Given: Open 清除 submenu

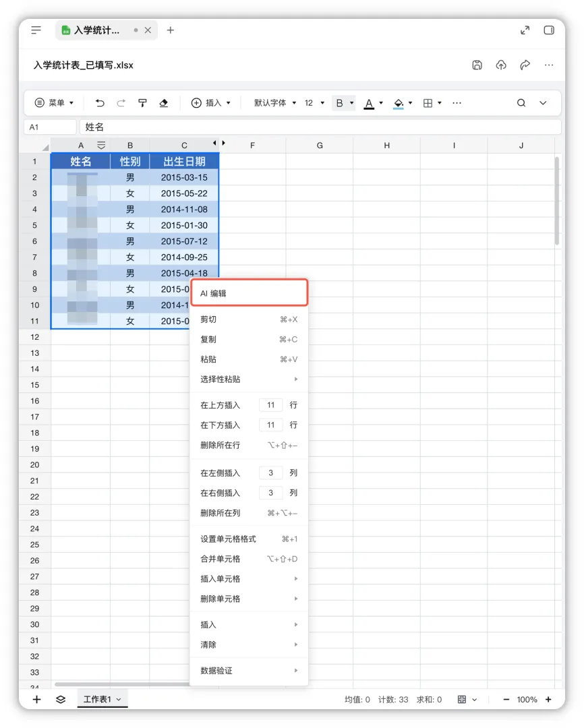Looking at the screenshot, I should [250, 644].
